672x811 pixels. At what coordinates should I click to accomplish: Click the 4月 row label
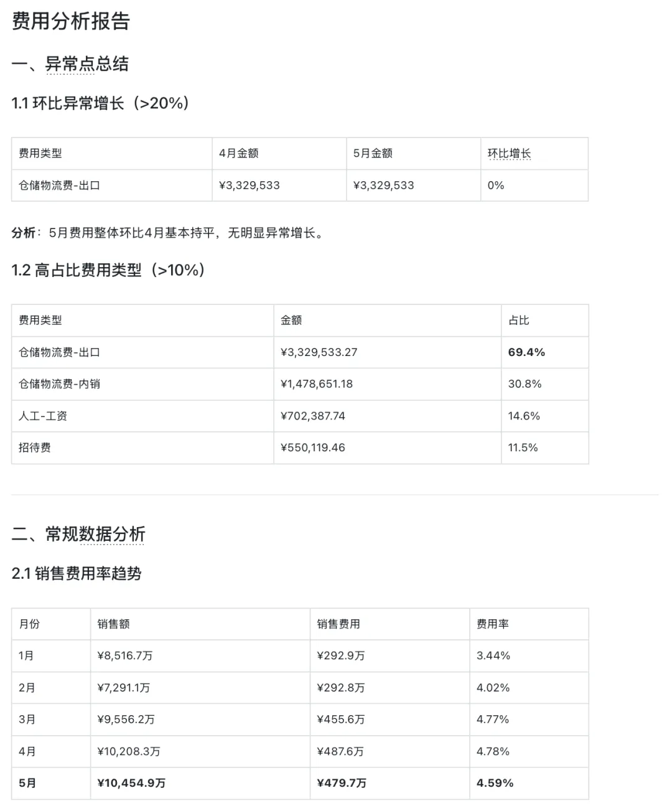pyautogui.click(x=27, y=751)
